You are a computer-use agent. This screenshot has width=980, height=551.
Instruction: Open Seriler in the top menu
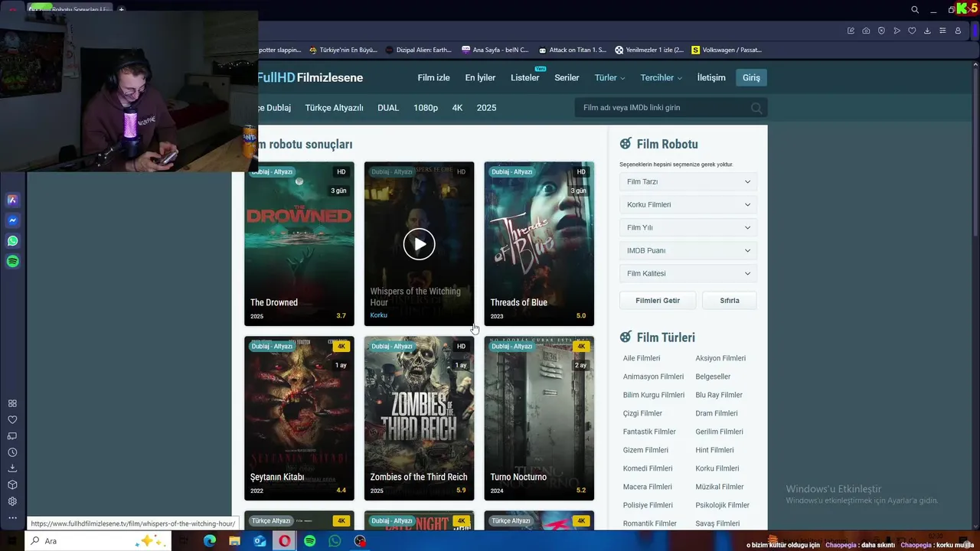567,78
